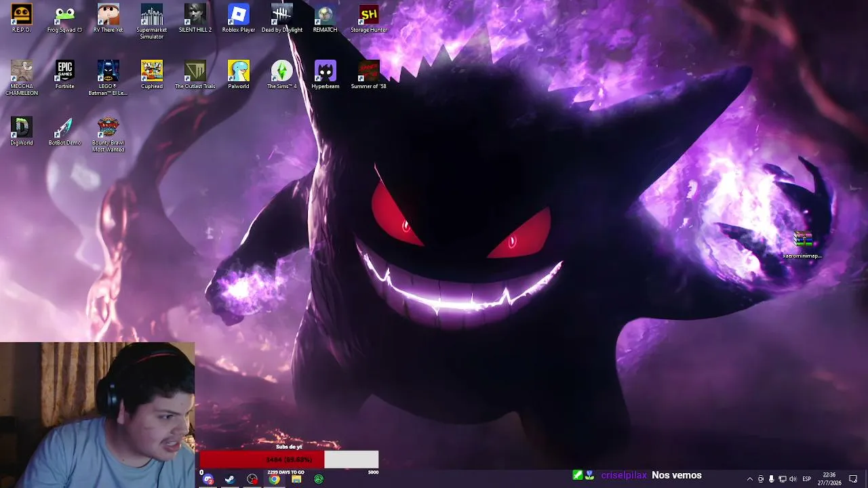Select The Sims 4 shortcut
Image resolution: width=868 pixels, height=488 pixels.
click(x=282, y=75)
